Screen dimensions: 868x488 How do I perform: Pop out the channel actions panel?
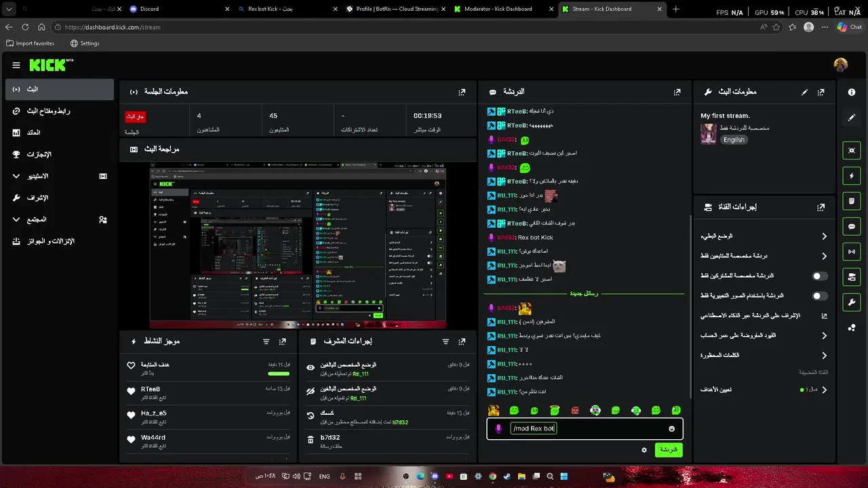pyautogui.click(x=821, y=207)
